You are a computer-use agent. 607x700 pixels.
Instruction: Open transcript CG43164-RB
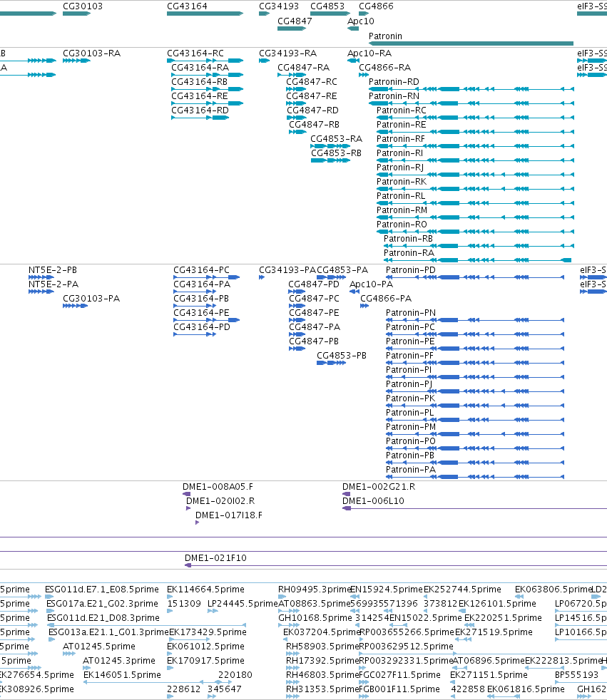200,82
